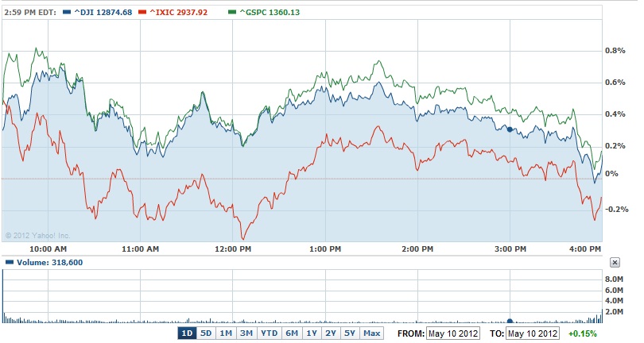Click the ^IXIC 2937.92 legend label
This screenshot has height=343, width=644.
[x=177, y=12]
